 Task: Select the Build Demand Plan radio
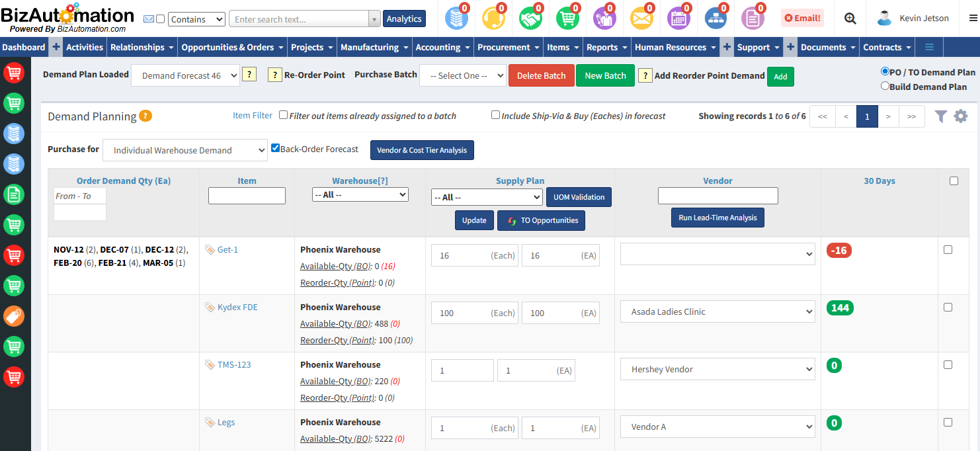pyautogui.click(x=885, y=86)
